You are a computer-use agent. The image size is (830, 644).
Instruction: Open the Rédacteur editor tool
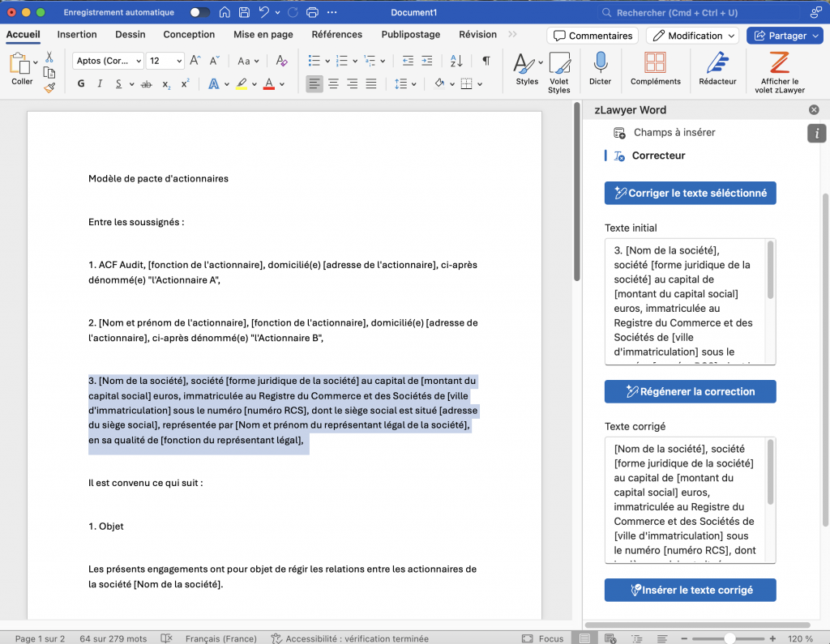pos(717,64)
